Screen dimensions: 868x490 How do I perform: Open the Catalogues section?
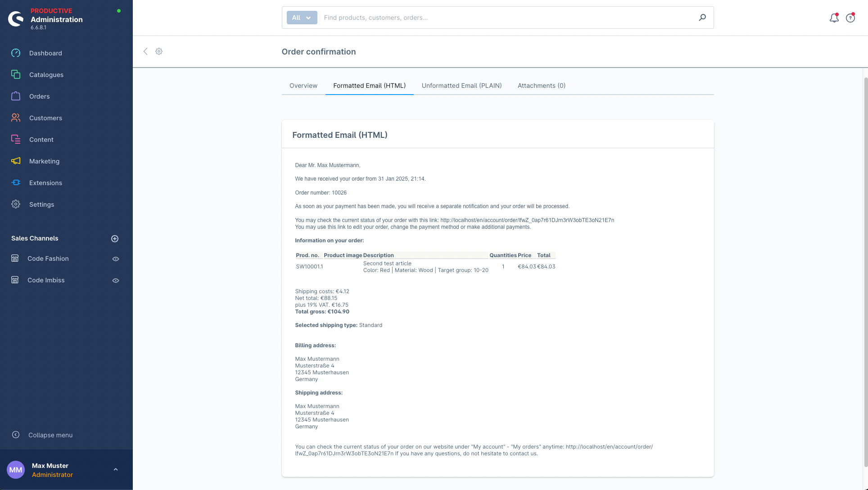click(46, 74)
